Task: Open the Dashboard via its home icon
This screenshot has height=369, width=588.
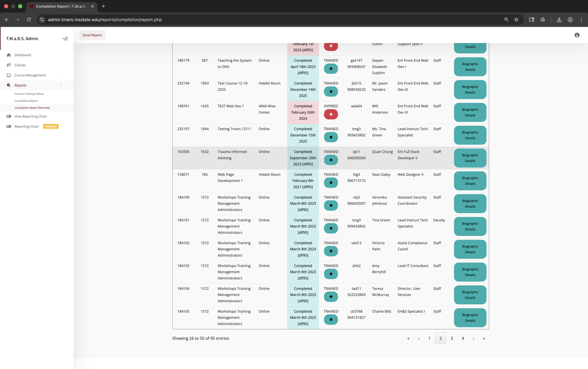Action: [8, 55]
